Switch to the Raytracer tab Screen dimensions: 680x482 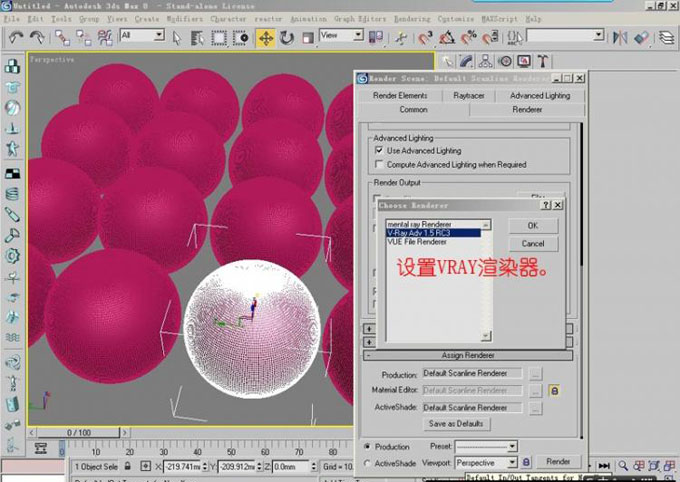(x=468, y=95)
